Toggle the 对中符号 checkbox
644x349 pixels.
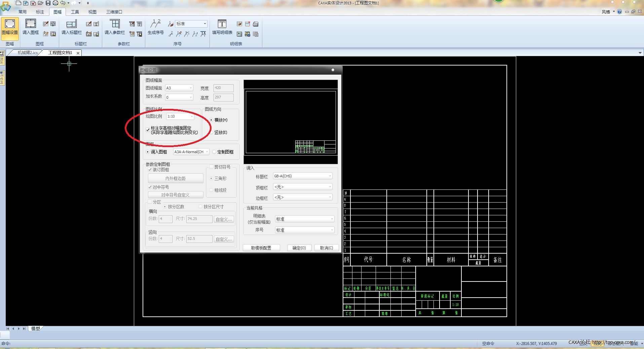(150, 187)
